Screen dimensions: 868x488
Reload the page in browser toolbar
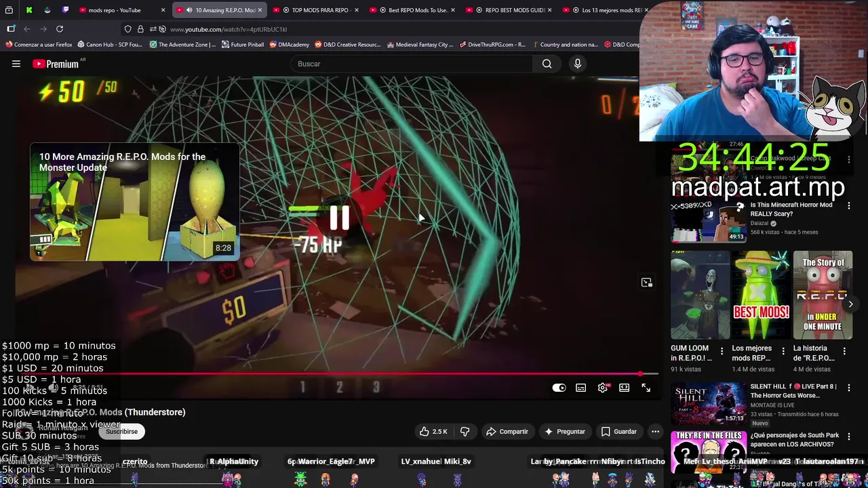click(x=60, y=29)
